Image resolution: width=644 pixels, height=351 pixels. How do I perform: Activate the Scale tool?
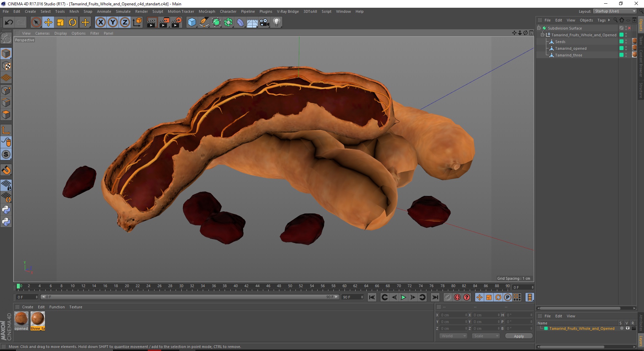coord(60,23)
